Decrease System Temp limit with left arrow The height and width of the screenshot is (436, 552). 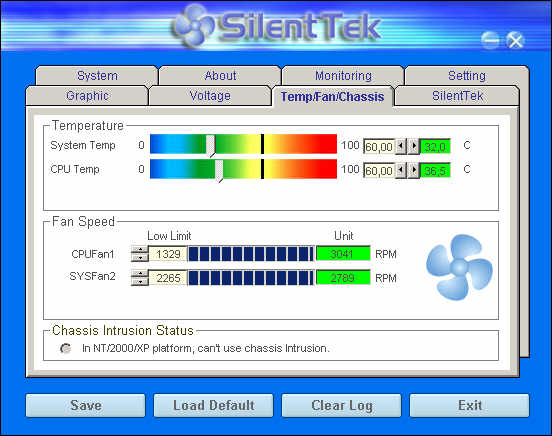pyautogui.click(x=401, y=146)
